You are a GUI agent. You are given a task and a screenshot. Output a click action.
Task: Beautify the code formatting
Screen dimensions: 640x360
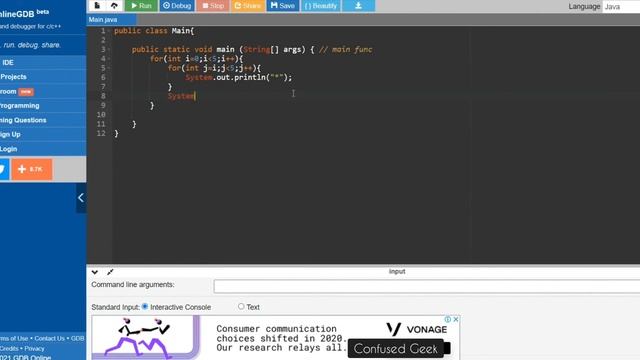(321, 6)
